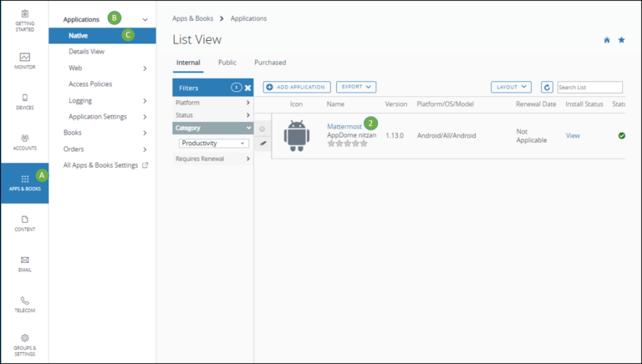This screenshot has width=642, height=364.
Task: Click the refresh list icon
Action: (547, 87)
